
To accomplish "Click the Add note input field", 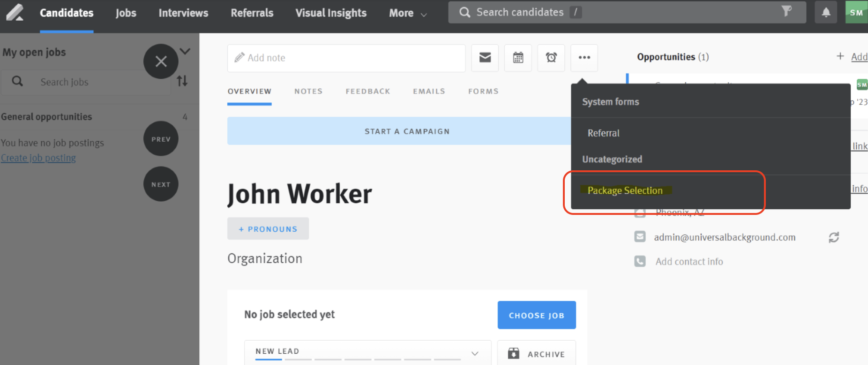I will click(346, 58).
